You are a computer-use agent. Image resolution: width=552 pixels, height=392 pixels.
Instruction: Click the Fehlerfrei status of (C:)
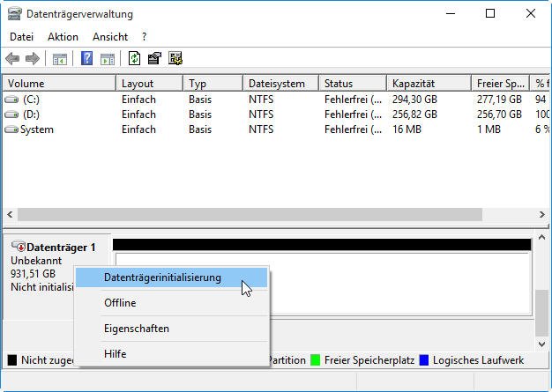click(353, 100)
